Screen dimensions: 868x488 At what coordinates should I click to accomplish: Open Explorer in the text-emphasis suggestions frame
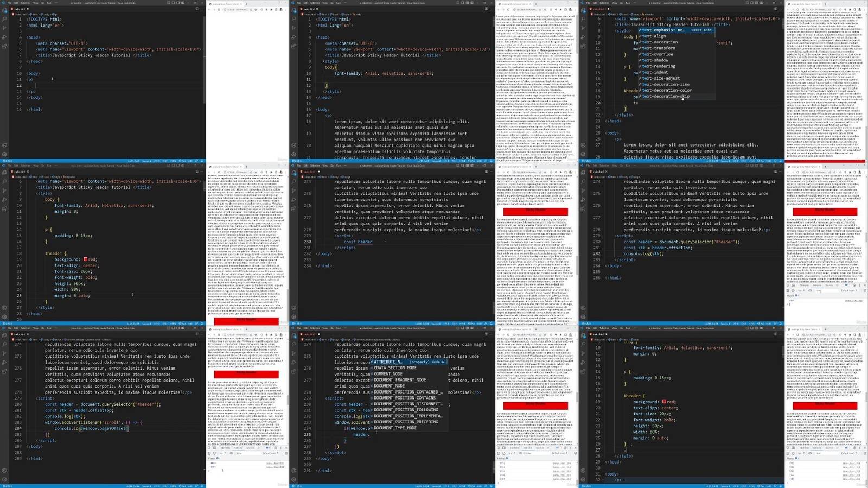(x=583, y=10)
